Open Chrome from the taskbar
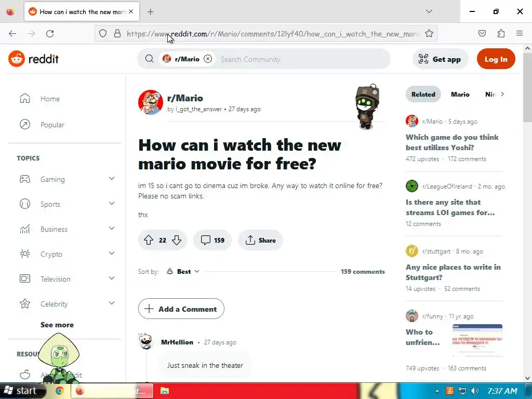Screen dimensions: 532x399 tap(60, 391)
